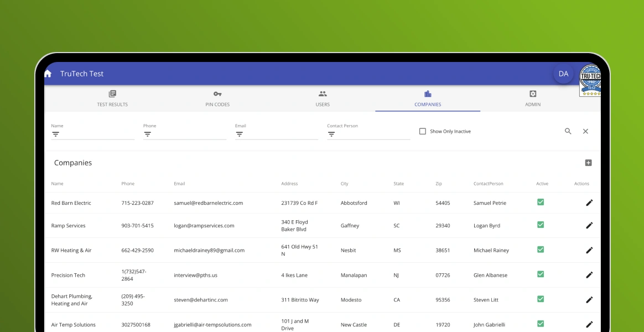Click email jgabrielli@air-tempsolutions.com
Viewport: 644px width, 332px height.
click(213, 325)
